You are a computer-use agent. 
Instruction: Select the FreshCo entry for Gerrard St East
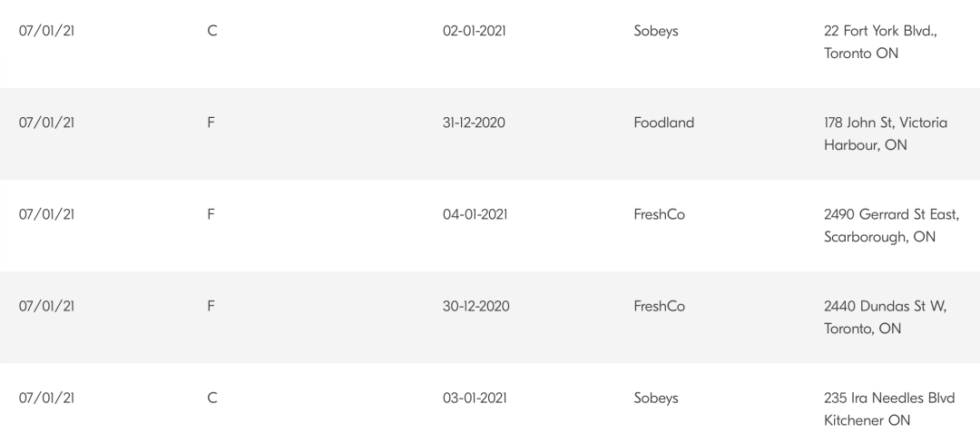pos(660,214)
